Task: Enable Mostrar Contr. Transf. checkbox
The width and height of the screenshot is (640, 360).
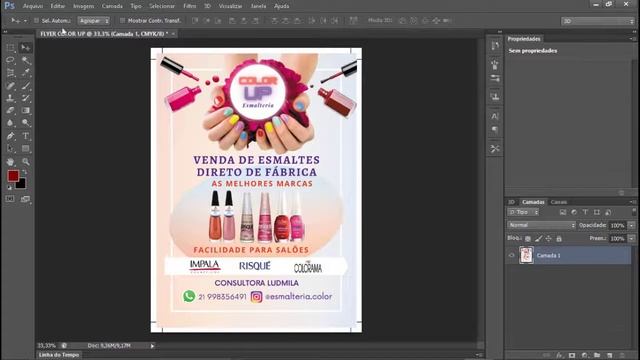Action: point(122,20)
